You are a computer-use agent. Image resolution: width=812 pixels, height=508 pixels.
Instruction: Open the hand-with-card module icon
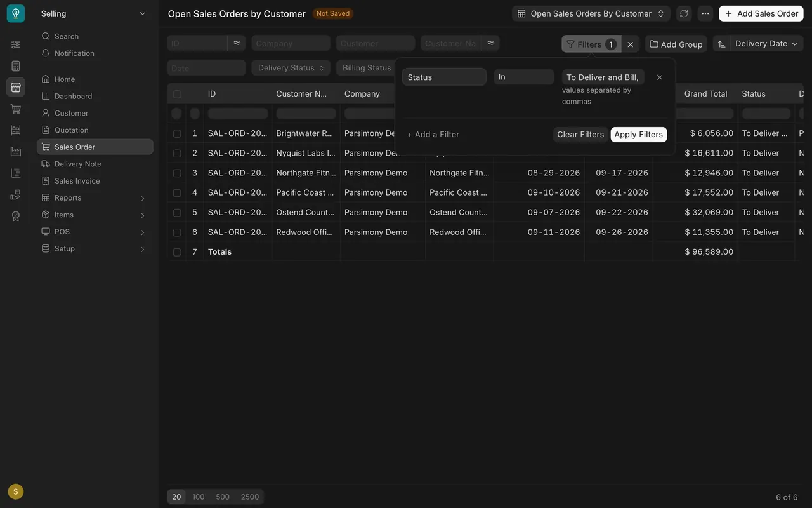tap(16, 194)
